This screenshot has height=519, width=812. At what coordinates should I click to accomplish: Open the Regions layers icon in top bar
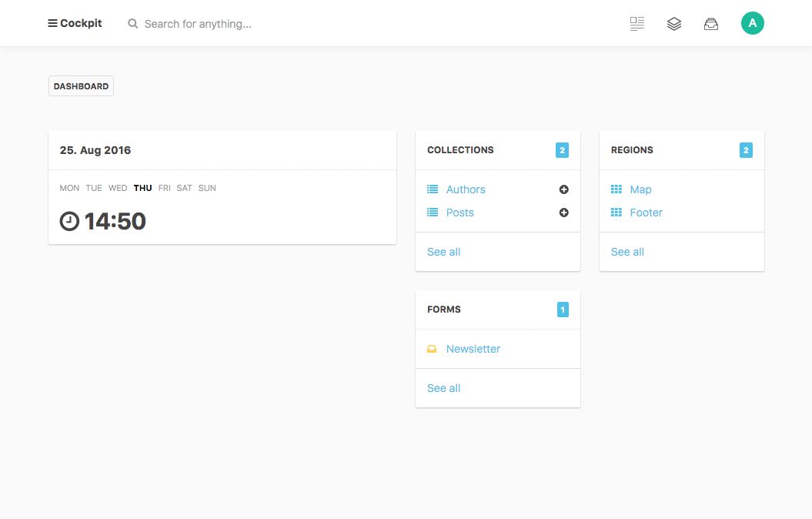pos(673,23)
